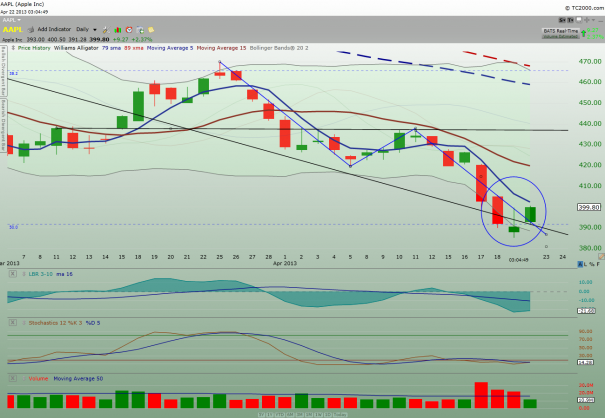Click the thumbs-up icon beside AAPL

[31, 29]
